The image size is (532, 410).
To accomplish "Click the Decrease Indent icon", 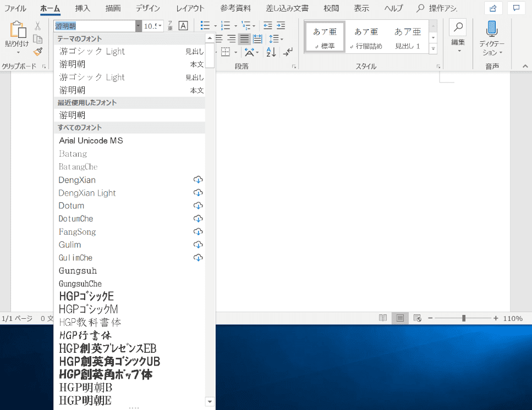I will (268, 25).
